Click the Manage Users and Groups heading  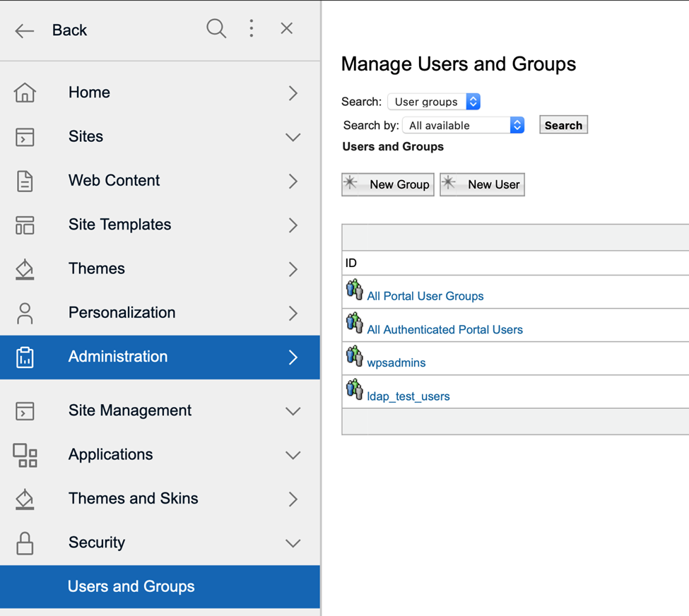tap(459, 64)
